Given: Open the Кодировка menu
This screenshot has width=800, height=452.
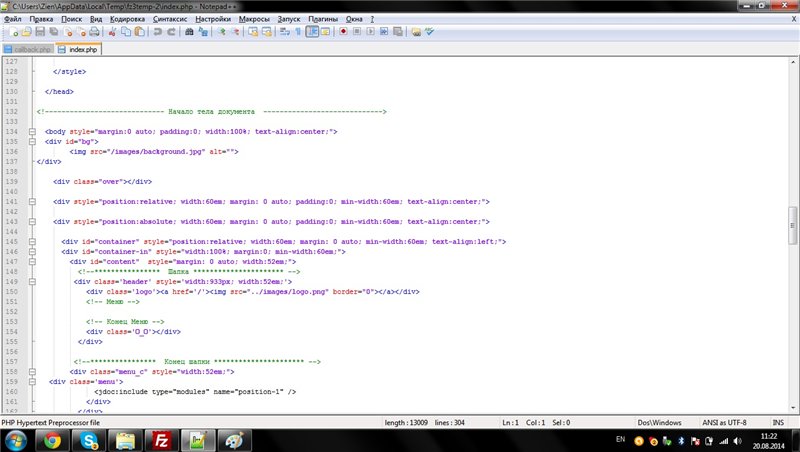Looking at the screenshot, I should pyautogui.click(x=127, y=19).
